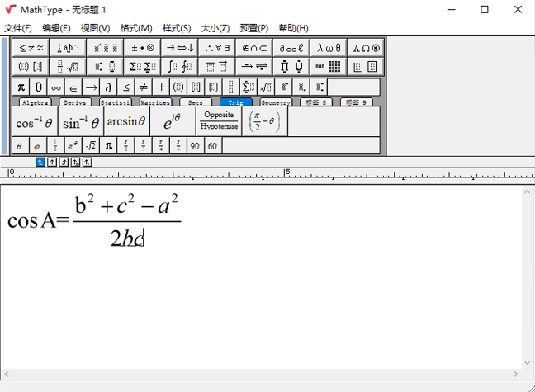This screenshot has width=535, height=392.
Task: Insert the Opposite over Hypotenuse fraction
Action: tap(219, 122)
